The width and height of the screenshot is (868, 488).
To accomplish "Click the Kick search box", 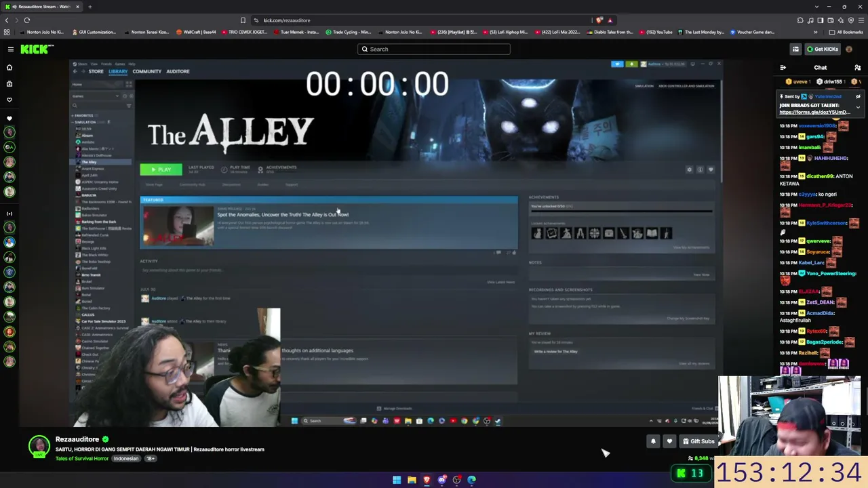I will tap(434, 49).
